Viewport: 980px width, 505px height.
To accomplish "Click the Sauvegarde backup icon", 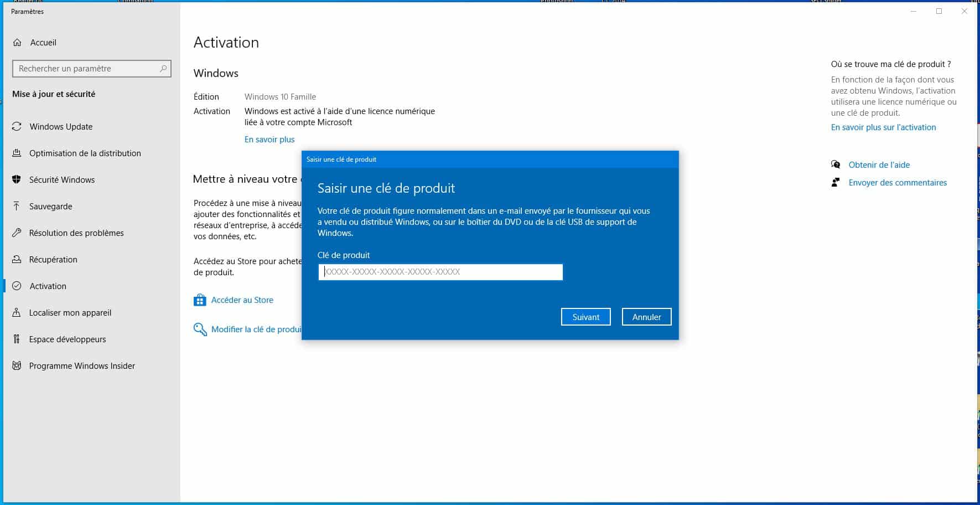I will (16, 206).
